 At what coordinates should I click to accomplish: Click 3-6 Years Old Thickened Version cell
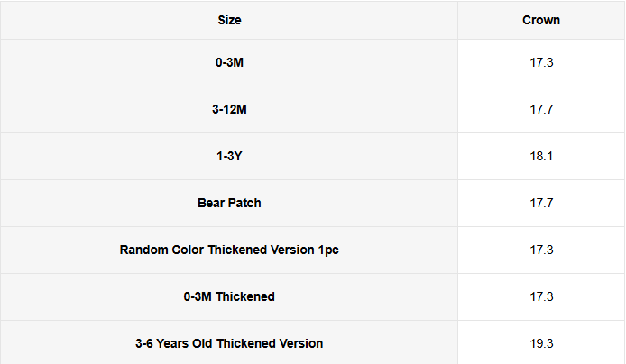(229, 343)
